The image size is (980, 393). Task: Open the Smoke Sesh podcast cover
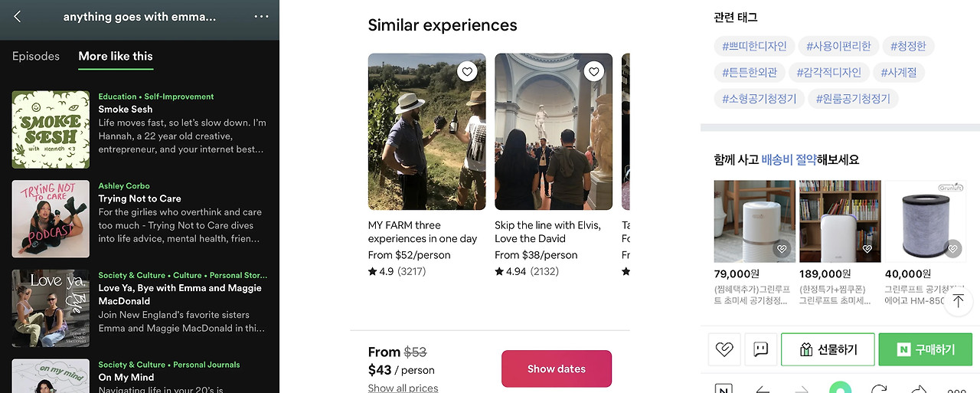click(51, 129)
